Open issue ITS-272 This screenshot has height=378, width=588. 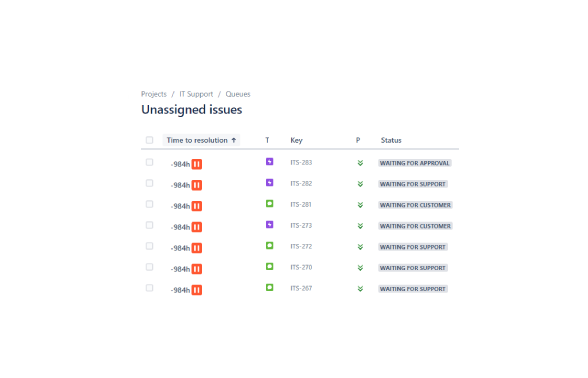click(301, 247)
